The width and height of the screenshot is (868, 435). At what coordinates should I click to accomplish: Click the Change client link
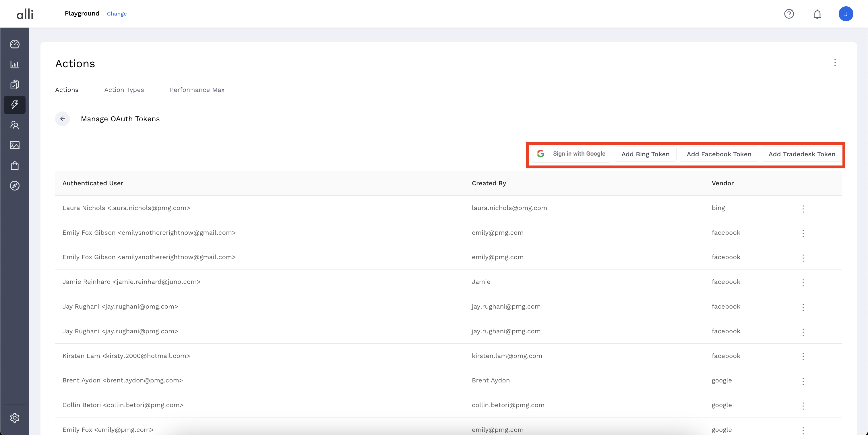(117, 14)
